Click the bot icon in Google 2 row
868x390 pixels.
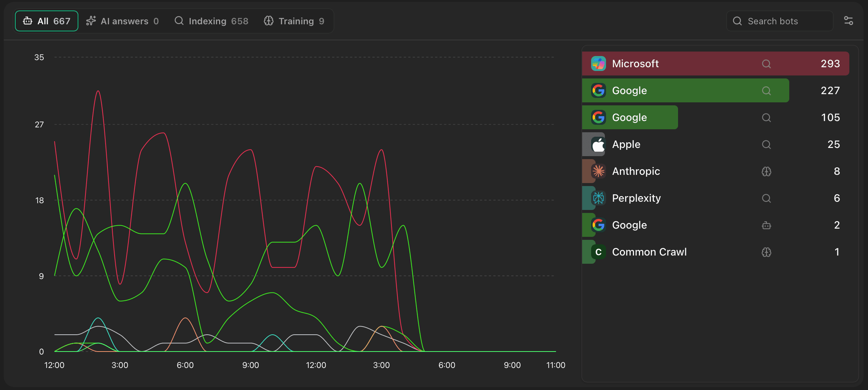pos(766,225)
